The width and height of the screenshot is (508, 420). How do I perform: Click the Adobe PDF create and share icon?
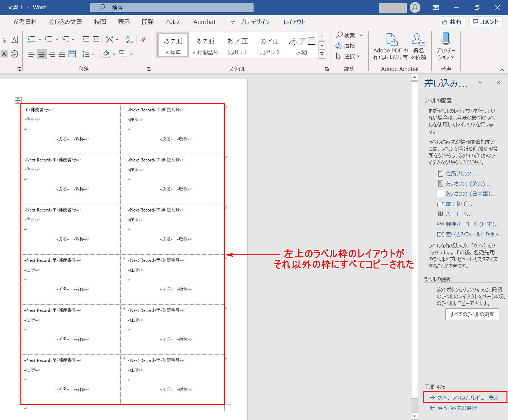pos(392,40)
